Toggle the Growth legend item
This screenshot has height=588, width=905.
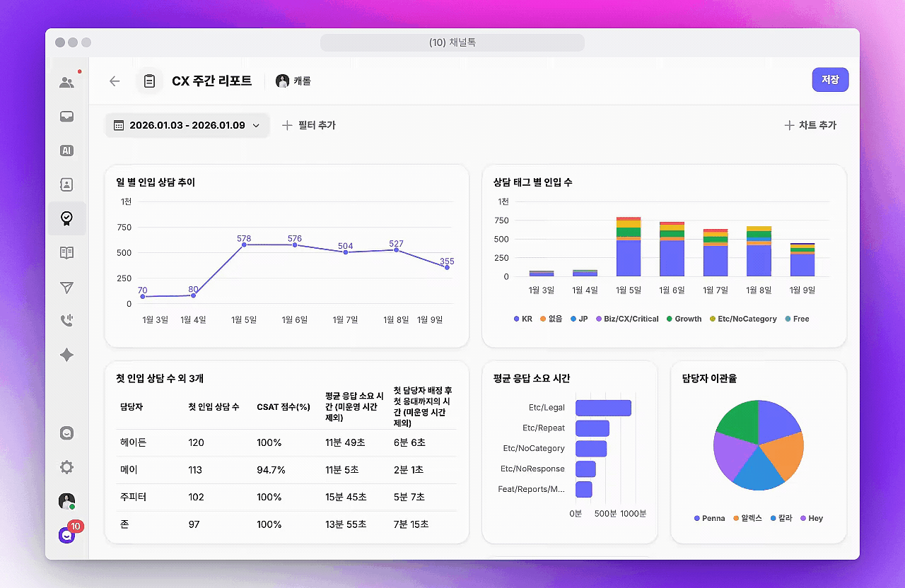(x=684, y=319)
